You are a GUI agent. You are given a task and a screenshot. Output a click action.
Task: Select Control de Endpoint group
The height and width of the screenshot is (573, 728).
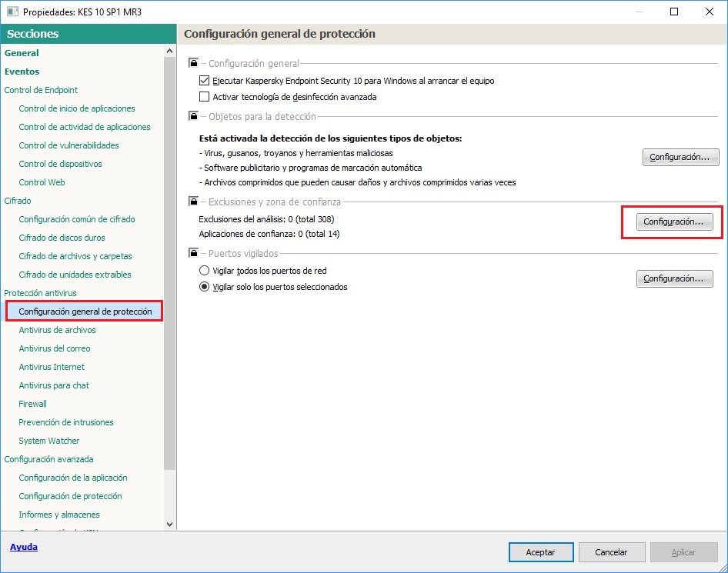41,90
